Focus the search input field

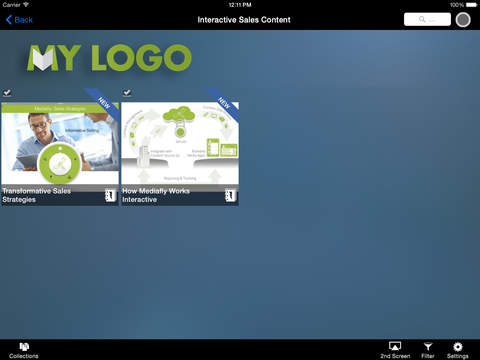[x=427, y=19]
